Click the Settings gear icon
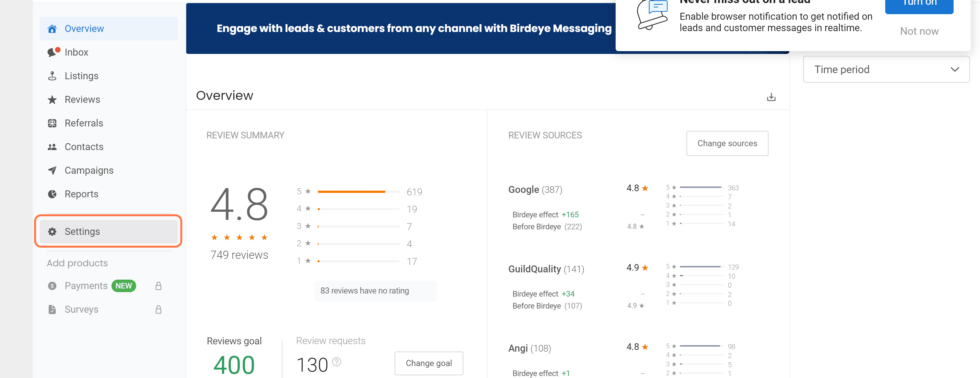980x378 pixels. (x=52, y=232)
